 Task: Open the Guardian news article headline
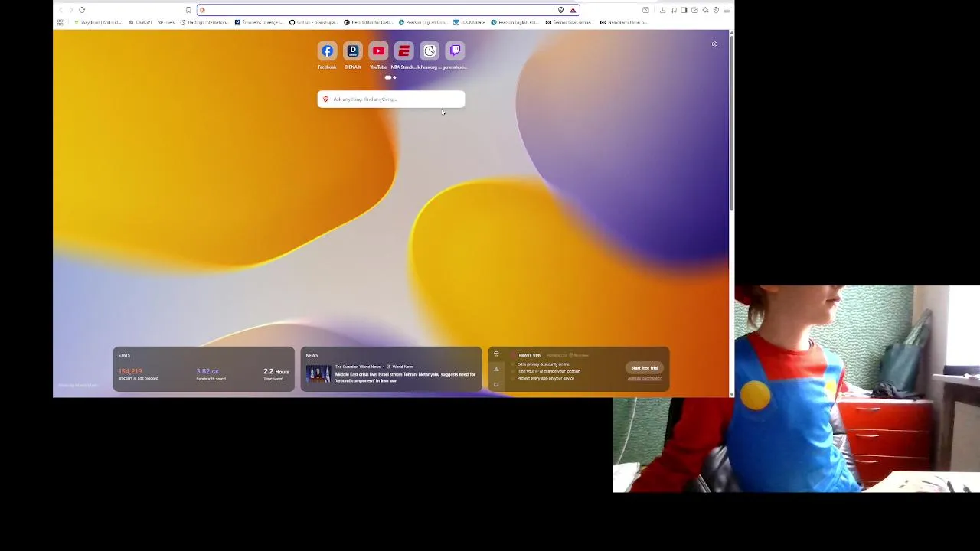coord(405,377)
